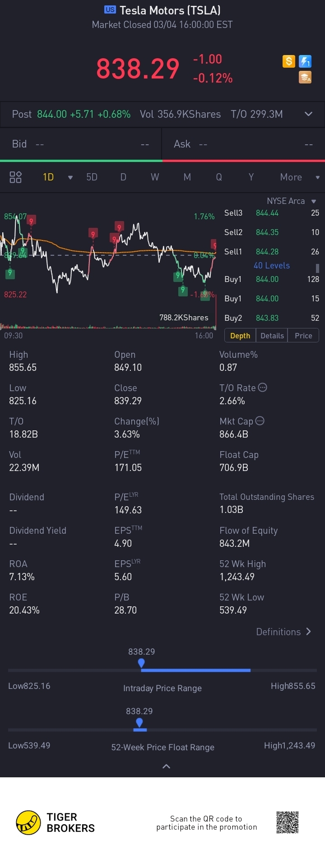
Task: Switch order book to Price view
Action: click(x=303, y=336)
